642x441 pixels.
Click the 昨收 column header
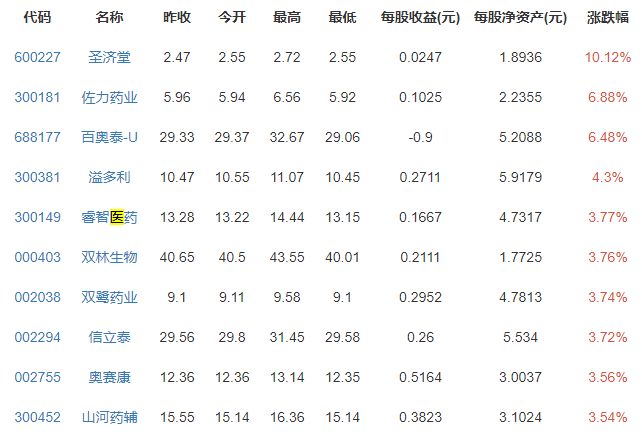click(177, 17)
